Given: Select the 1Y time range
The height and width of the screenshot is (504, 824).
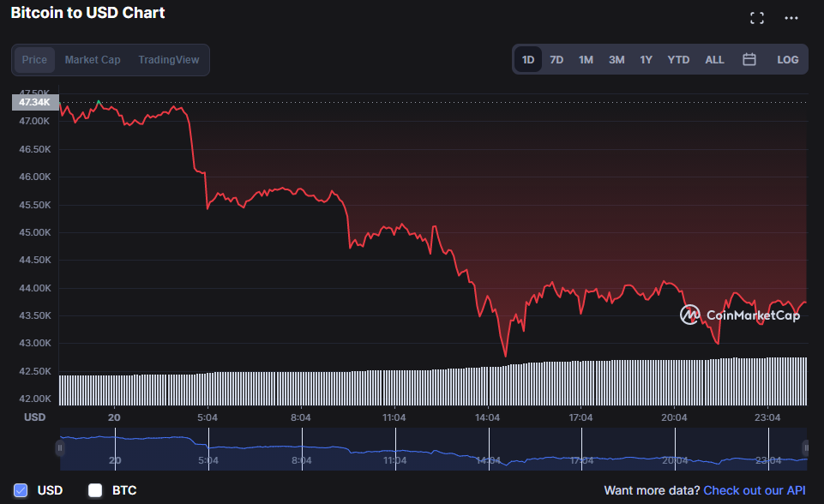Looking at the screenshot, I should tap(646, 60).
